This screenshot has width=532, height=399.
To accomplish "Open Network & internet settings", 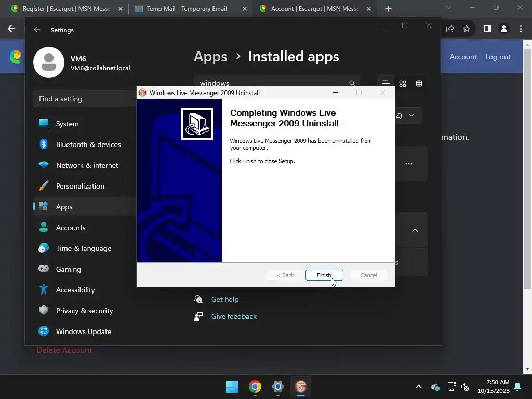I will 85,165.
